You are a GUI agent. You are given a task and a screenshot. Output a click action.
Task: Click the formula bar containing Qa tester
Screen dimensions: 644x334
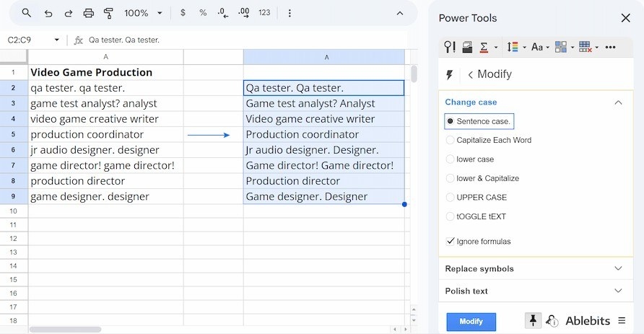tap(246, 40)
